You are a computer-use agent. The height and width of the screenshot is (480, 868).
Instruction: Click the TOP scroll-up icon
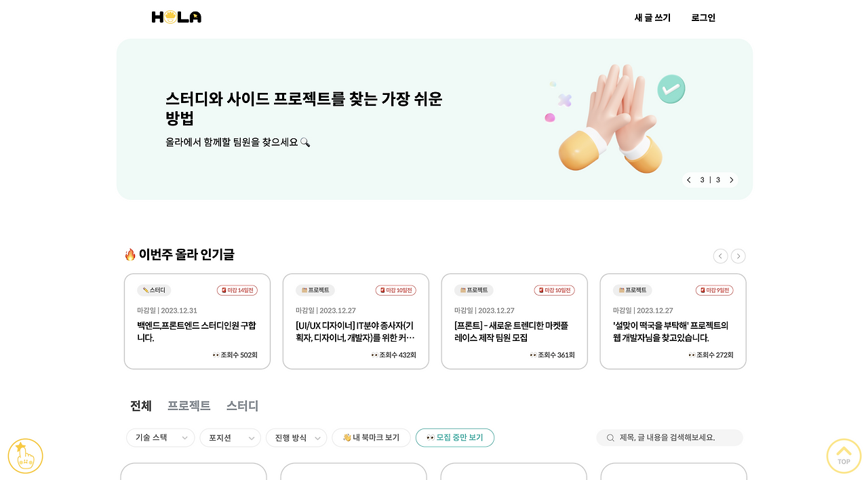pyautogui.click(x=844, y=456)
